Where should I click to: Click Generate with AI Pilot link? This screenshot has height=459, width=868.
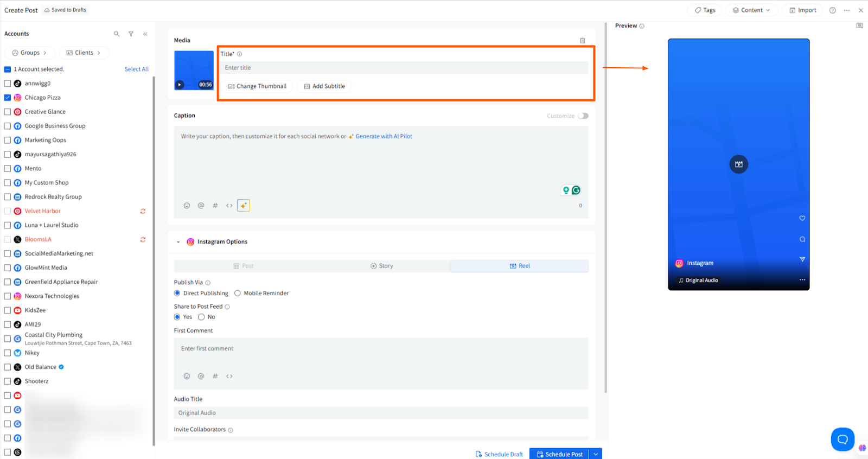pos(384,136)
